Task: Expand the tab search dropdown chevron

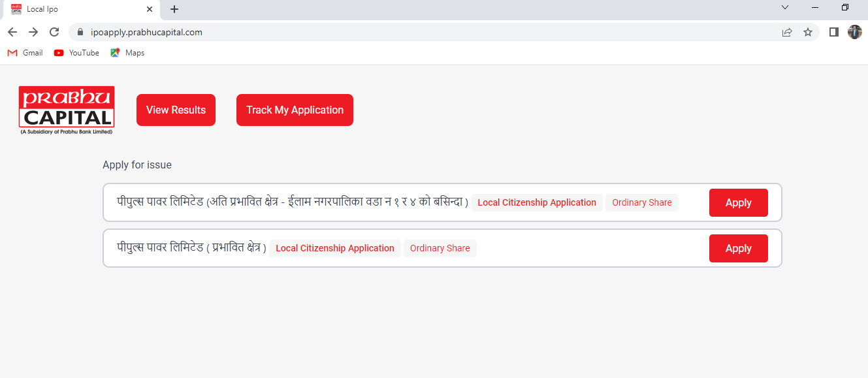Action: 785,8
